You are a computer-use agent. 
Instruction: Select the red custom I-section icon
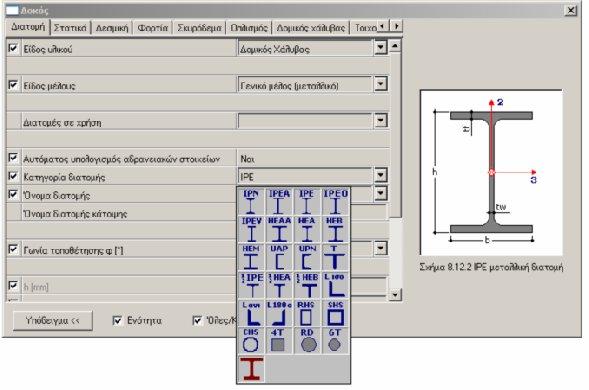coord(251,369)
